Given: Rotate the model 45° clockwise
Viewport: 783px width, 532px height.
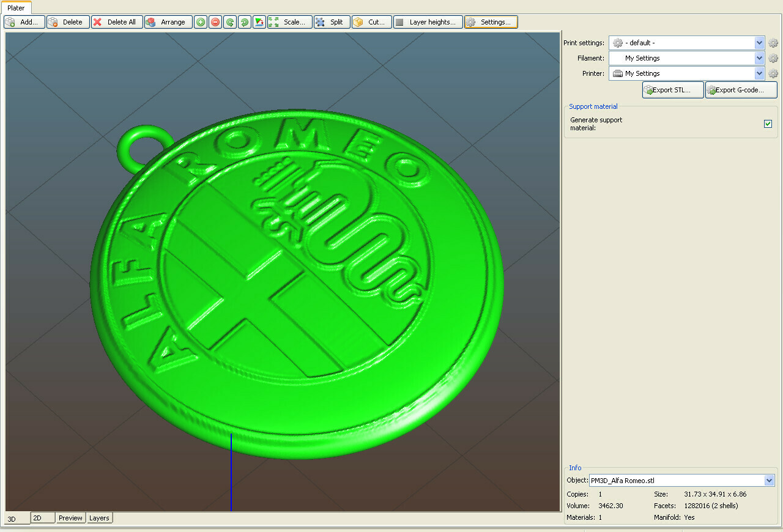Looking at the screenshot, I should click(x=245, y=22).
